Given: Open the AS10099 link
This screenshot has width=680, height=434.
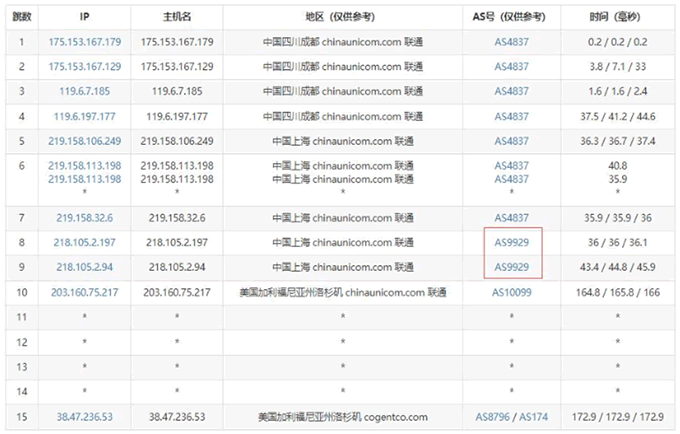Looking at the screenshot, I should point(512,292).
